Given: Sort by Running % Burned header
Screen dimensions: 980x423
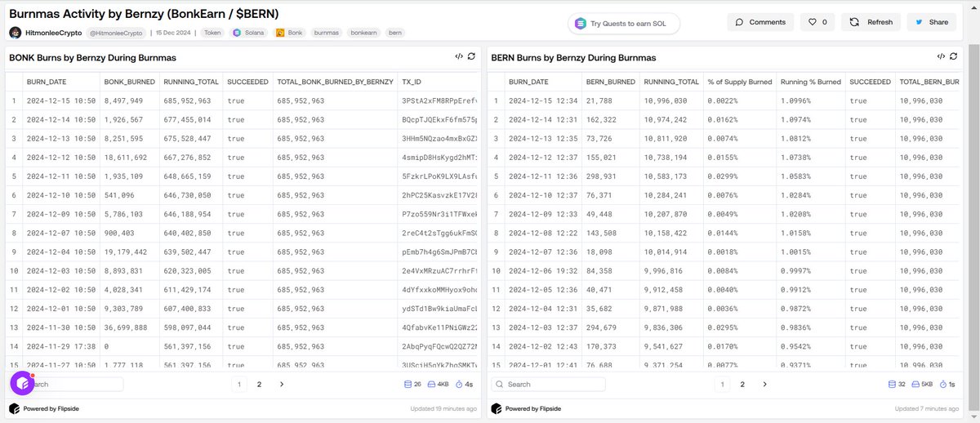Looking at the screenshot, I should 810,82.
